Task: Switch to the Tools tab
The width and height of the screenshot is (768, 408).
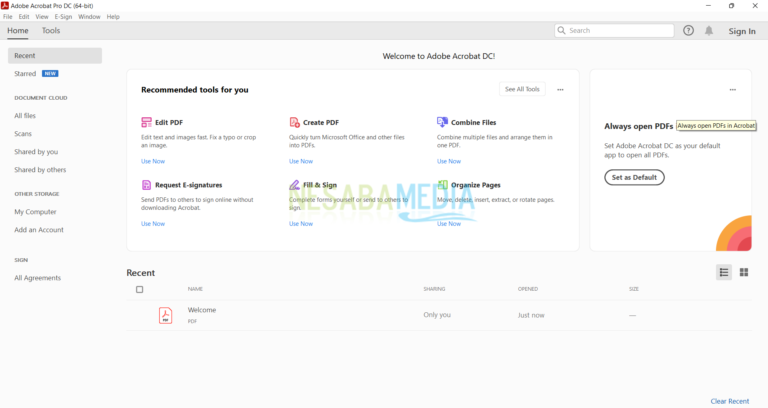Action: (x=51, y=31)
